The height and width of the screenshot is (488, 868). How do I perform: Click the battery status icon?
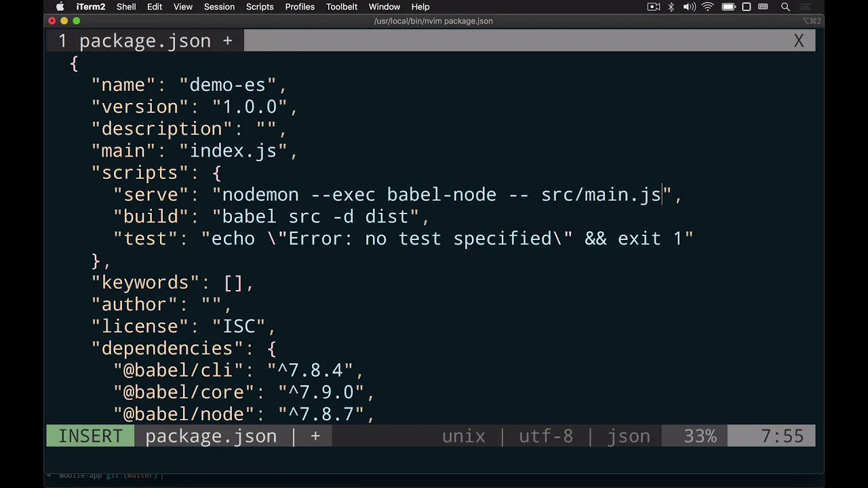(728, 7)
